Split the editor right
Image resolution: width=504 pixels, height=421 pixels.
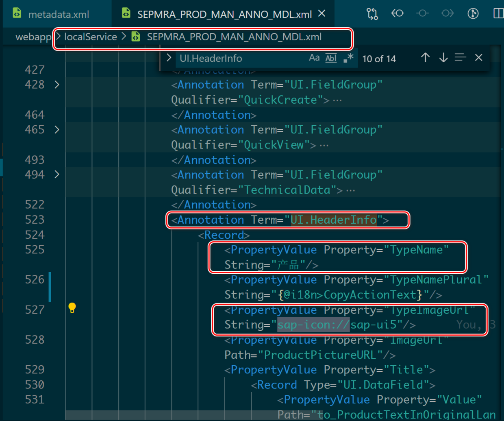498,13
